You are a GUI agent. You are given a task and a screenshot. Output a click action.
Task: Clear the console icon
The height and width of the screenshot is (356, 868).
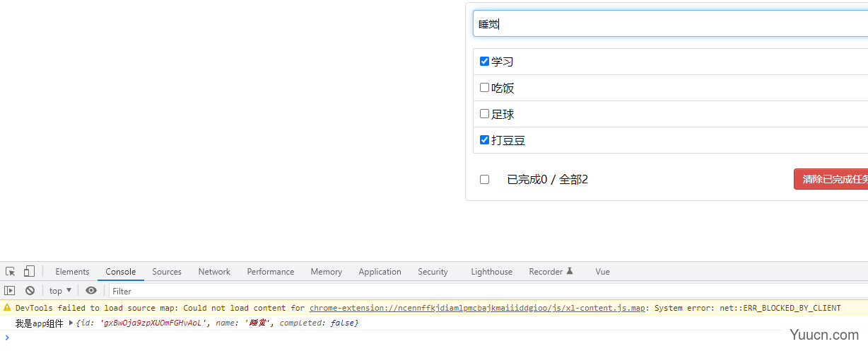30,291
